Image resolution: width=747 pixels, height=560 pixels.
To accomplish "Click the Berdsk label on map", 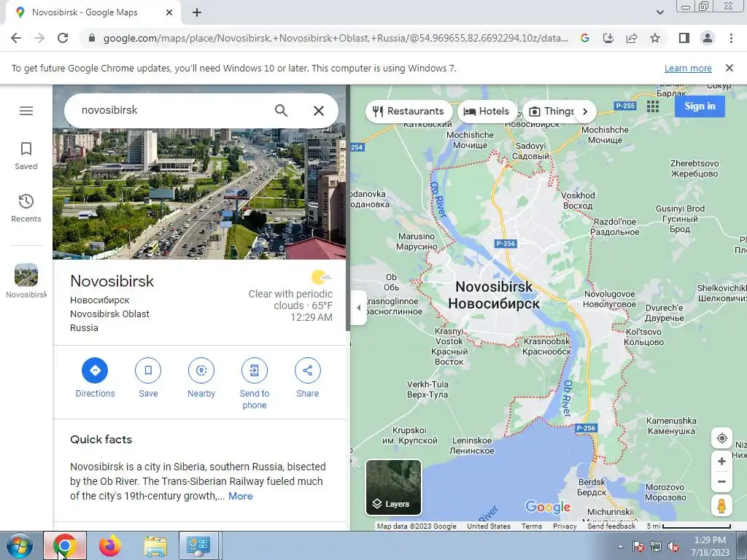I will (x=592, y=487).
